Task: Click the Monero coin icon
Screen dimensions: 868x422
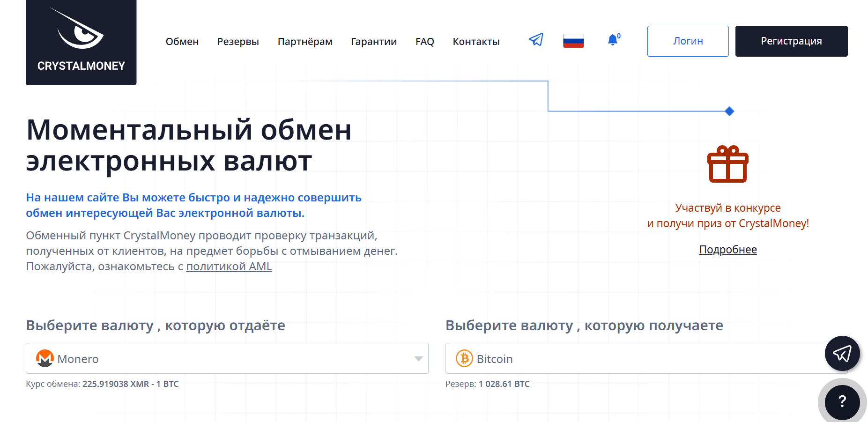Action: [45, 359]
